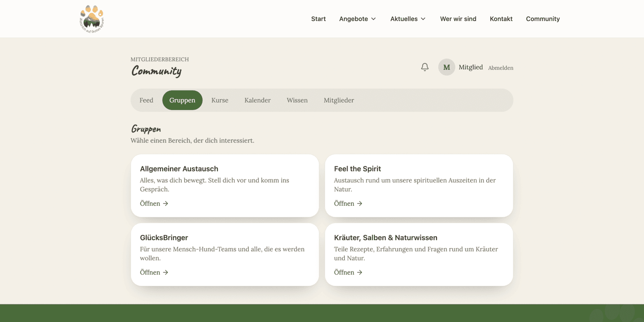
Task: Click the 'Teile Rezepte, Erfahrungen' description
Action: [x=416, y=254]
